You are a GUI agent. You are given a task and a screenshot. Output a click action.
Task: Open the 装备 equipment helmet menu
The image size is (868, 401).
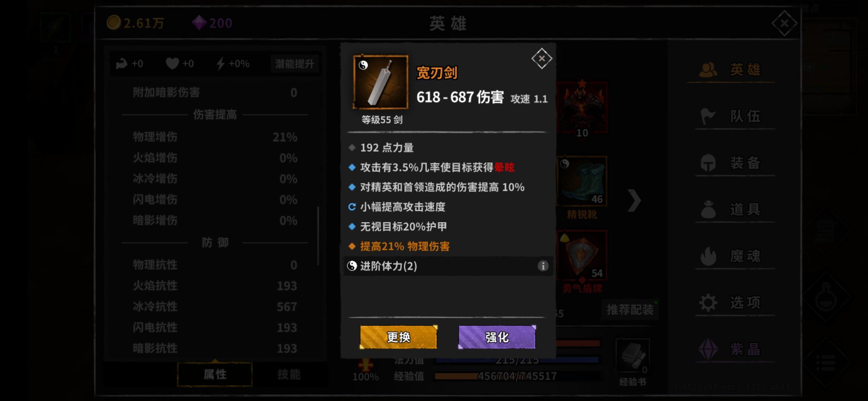pyautogui.click(x=731, y=163)
